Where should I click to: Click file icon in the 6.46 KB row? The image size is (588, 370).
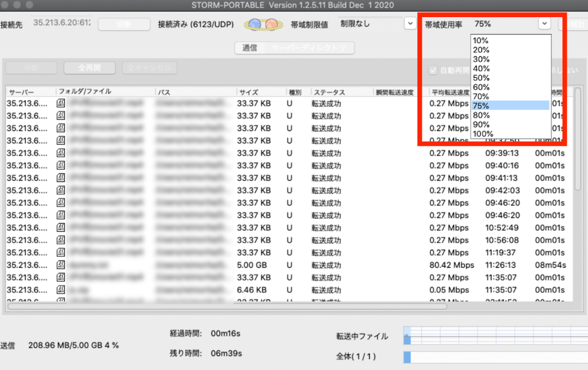coord(61,289)
